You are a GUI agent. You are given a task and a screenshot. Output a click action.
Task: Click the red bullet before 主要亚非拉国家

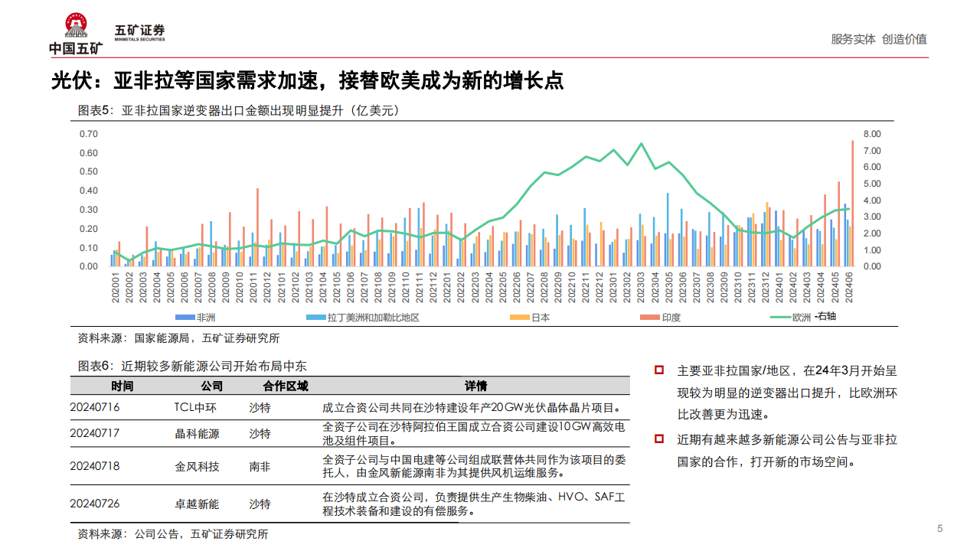[x=658, y=370]
